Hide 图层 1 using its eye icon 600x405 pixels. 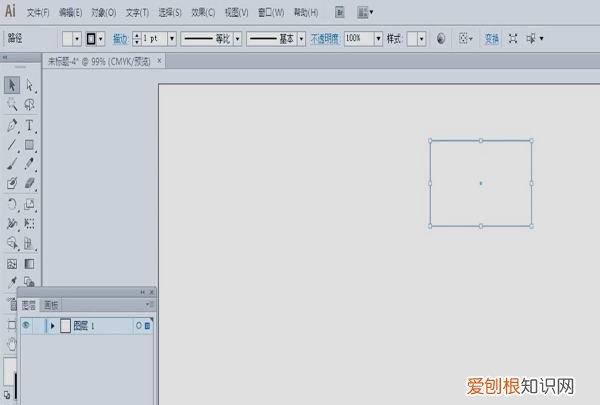click(x=26, y=325)
